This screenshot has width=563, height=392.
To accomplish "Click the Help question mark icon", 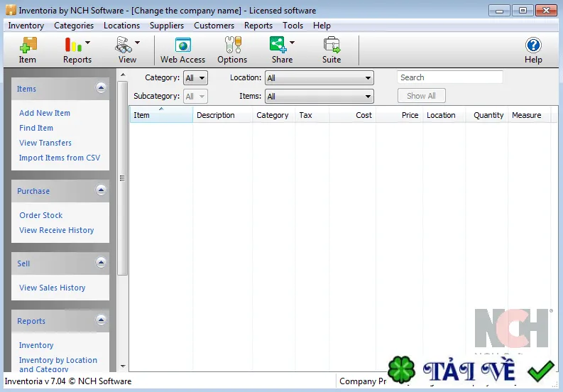I will pyautogui.click(x=533, y=45).
